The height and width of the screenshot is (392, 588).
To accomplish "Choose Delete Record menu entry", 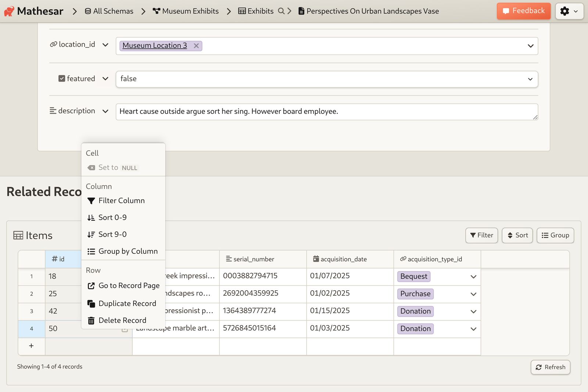I will click(123, 320).
